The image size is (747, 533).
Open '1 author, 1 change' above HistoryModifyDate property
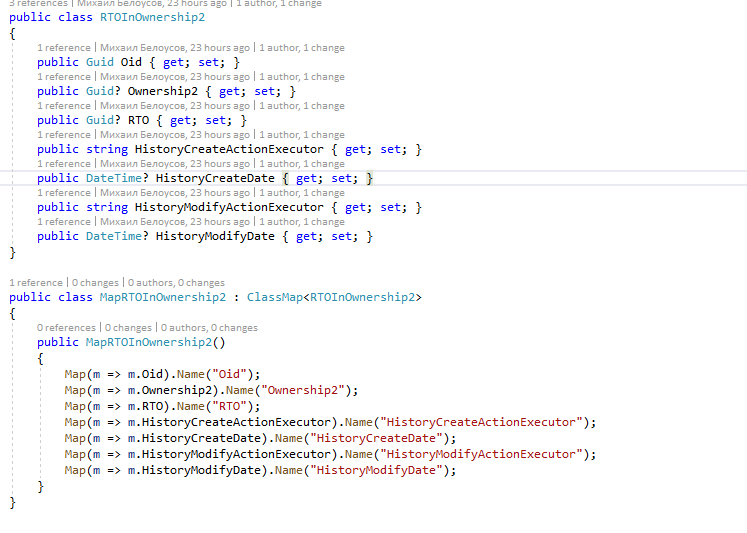tap(302, 222)
